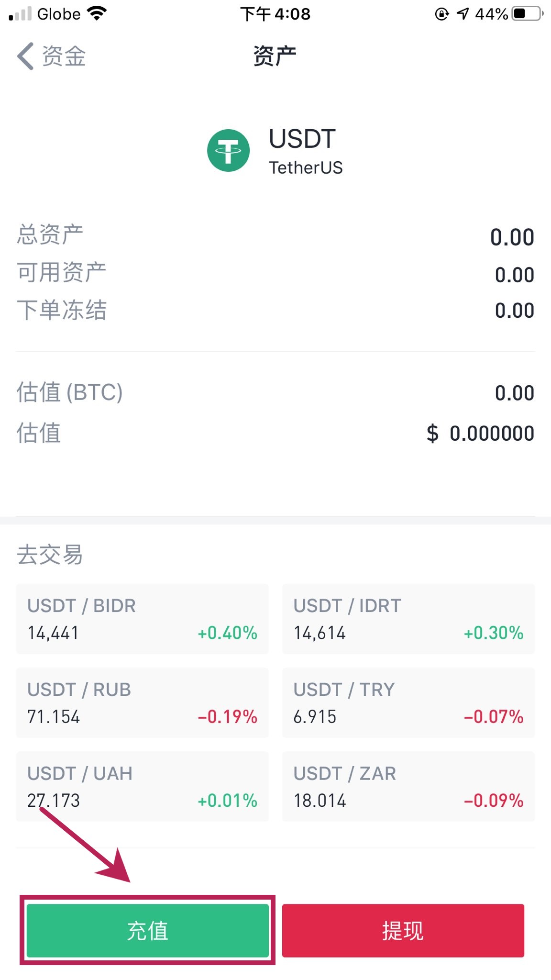
Task: Tap the battery indicator icon
Action: 527,13
